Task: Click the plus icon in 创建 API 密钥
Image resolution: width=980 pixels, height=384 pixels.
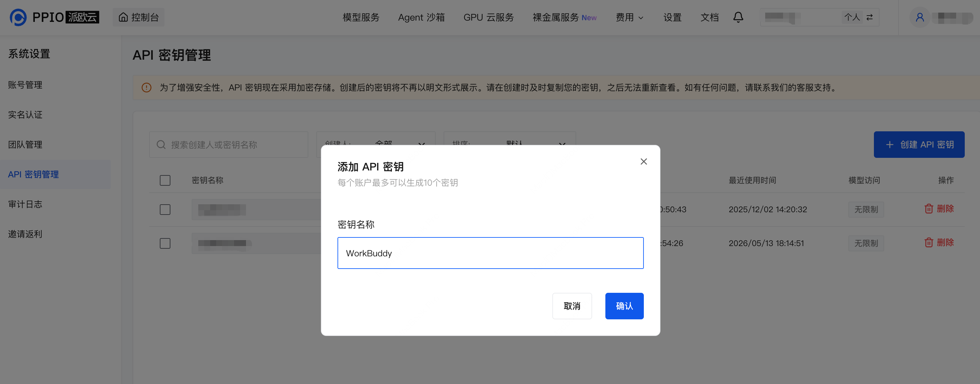Action: pos(889,145)
